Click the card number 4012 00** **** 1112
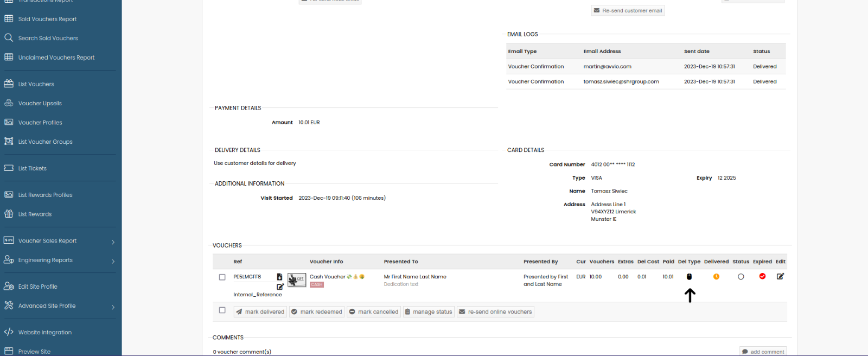This screenshot has height=356, width=868. tap(613, 164)
